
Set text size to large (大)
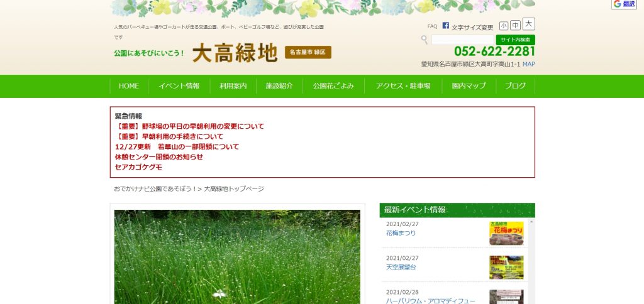click(529, 24)
